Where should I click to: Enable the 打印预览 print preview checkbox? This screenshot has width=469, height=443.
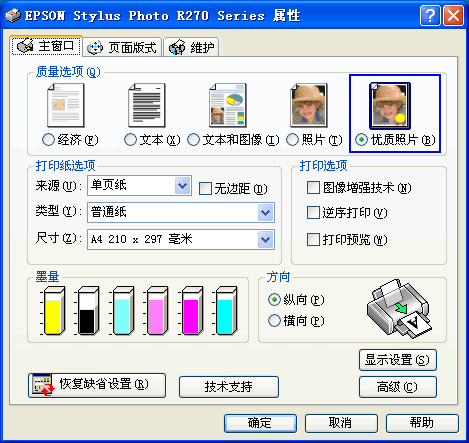pyautogui.click(x=313, y=239)
